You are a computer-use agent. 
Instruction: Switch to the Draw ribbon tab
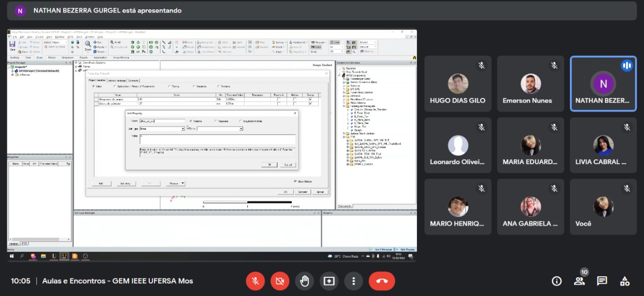(x=39, y=57)
